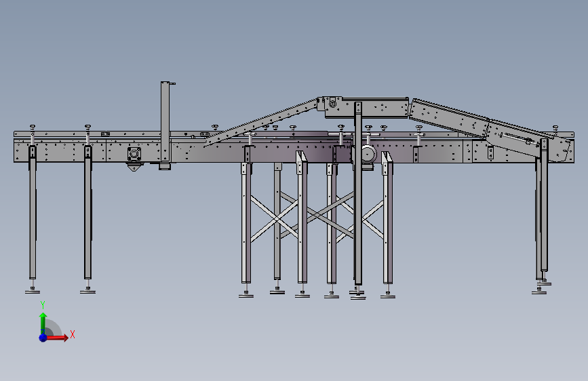
Task: Click the green Y axis arrow of triad
Action: pos(43,323)
